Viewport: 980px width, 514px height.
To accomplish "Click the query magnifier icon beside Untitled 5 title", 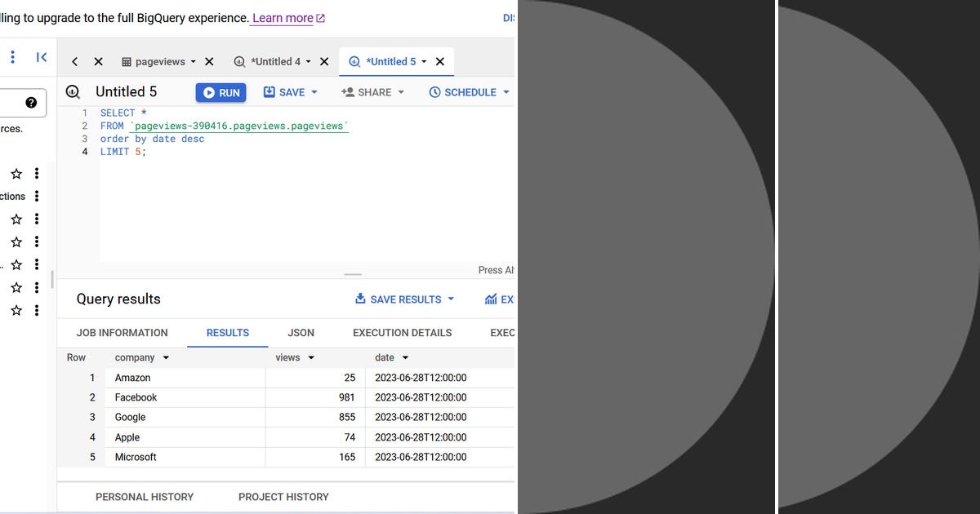I will click(73, 91).
